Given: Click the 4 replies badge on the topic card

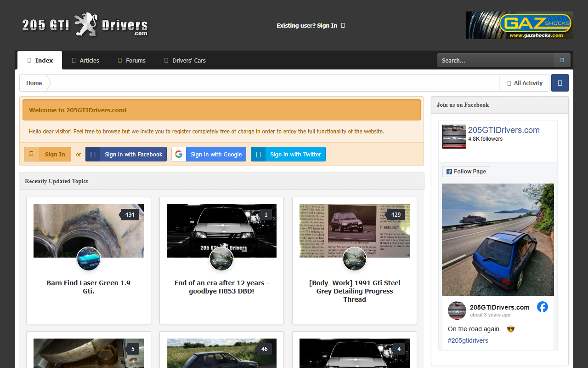Looking at the screenshot, I should pos(399,349).
